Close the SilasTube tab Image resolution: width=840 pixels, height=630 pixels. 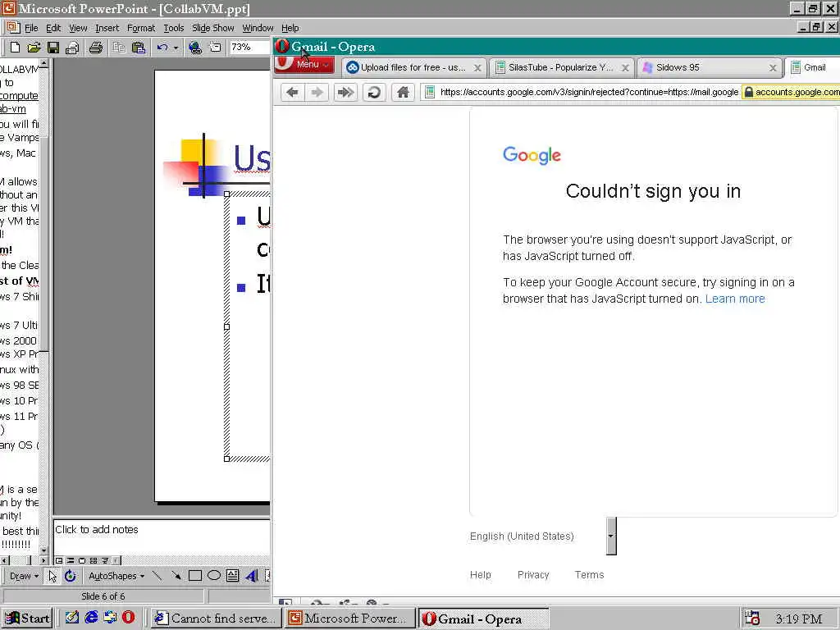[x=625, y=68]
